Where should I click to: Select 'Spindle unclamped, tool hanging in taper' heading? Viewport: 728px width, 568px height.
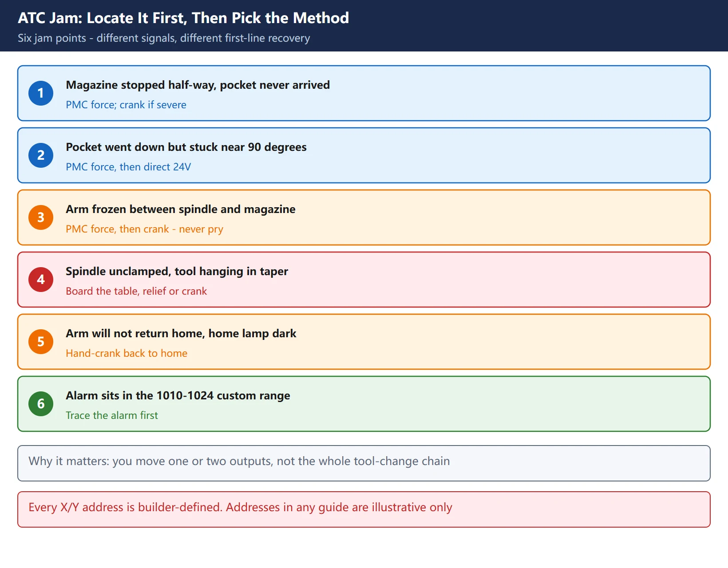(x=177, y=271)
